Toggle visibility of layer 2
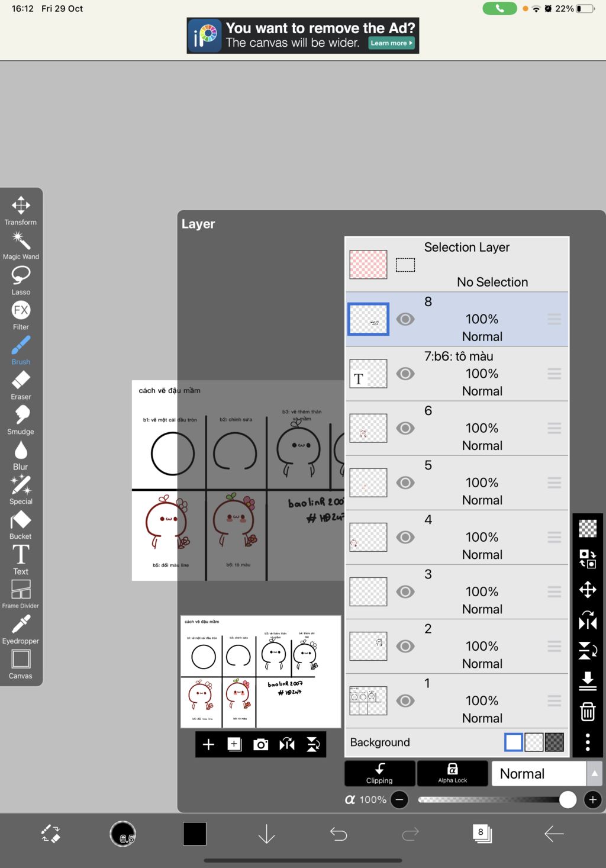The image size is (606, 868). click(x=405, y=646)
